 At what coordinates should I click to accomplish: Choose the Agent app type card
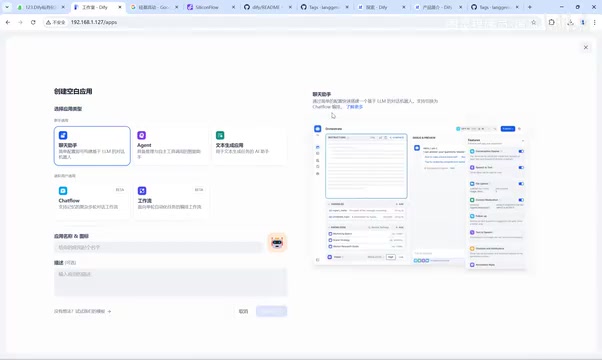(x=170, y=146)
